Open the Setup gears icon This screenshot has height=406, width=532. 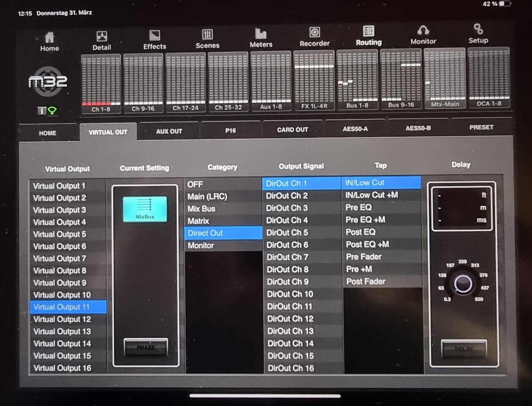point(478,34)
